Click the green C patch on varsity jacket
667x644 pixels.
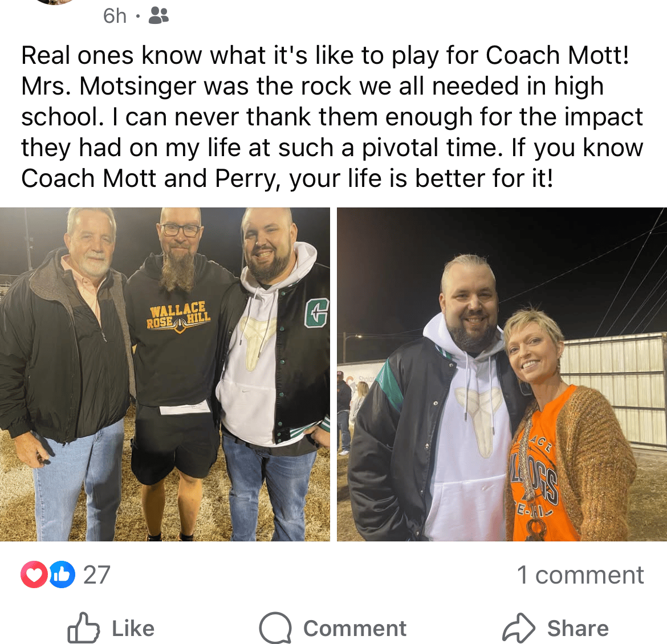pyautogui.click(x=318, y=313)
